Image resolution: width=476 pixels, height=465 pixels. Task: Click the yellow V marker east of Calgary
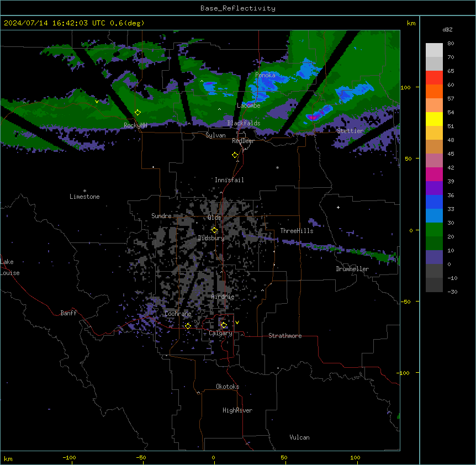(x=237, y=323)
